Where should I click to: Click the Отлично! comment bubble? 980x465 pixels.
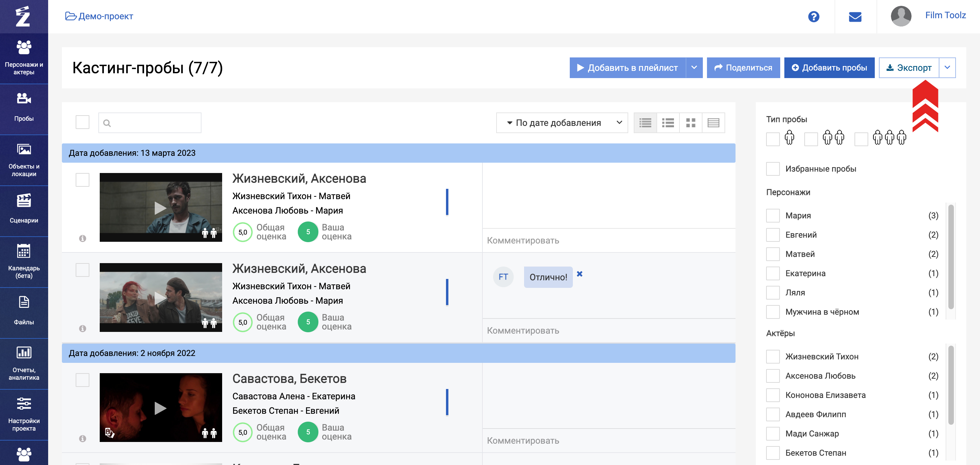click(548, 277)
